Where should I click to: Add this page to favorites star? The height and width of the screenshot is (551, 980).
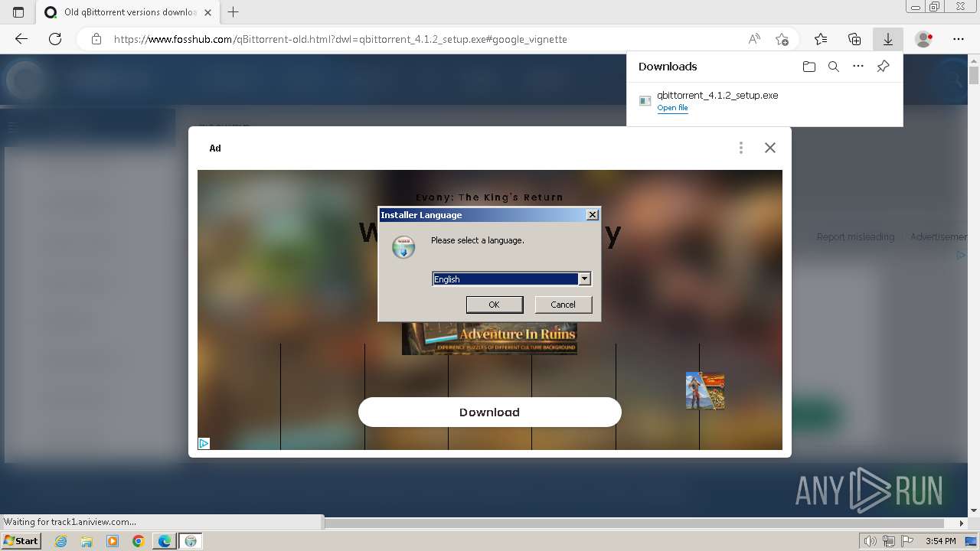pyautogui.click(x=782, y=39)
